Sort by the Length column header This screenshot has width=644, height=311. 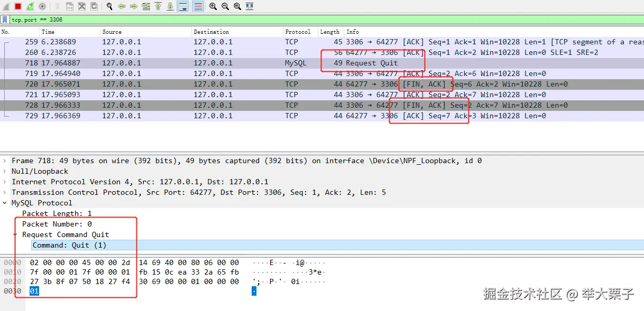331,32
